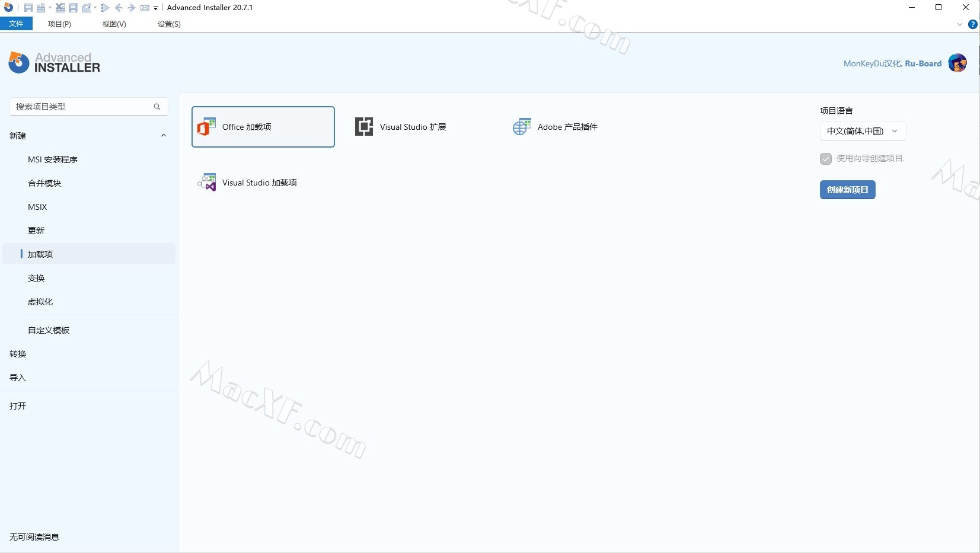Open the 设置(S) menu

(169, 24)
